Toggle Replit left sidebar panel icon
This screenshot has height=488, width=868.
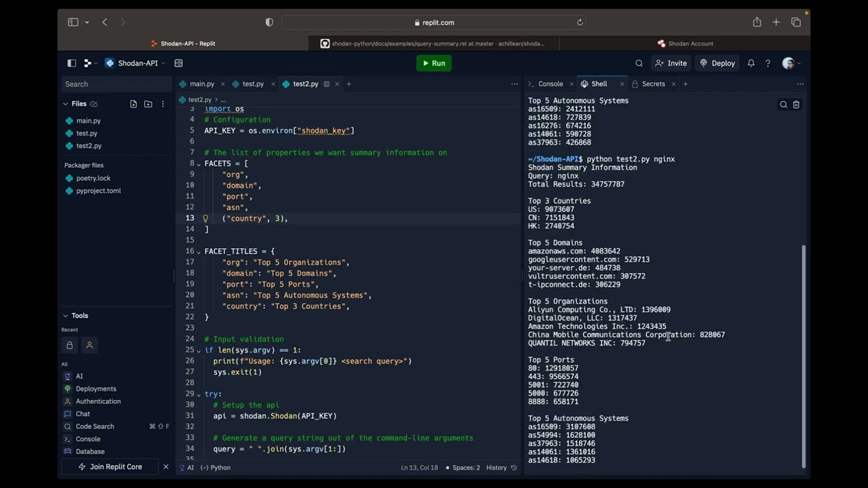click(x=72, y=63)
